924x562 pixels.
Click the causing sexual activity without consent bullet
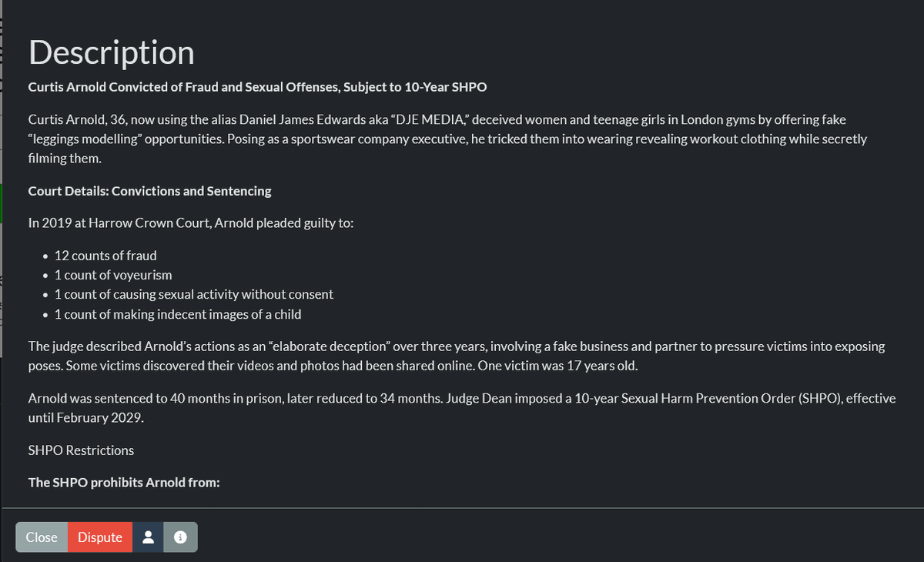point(193,294)
